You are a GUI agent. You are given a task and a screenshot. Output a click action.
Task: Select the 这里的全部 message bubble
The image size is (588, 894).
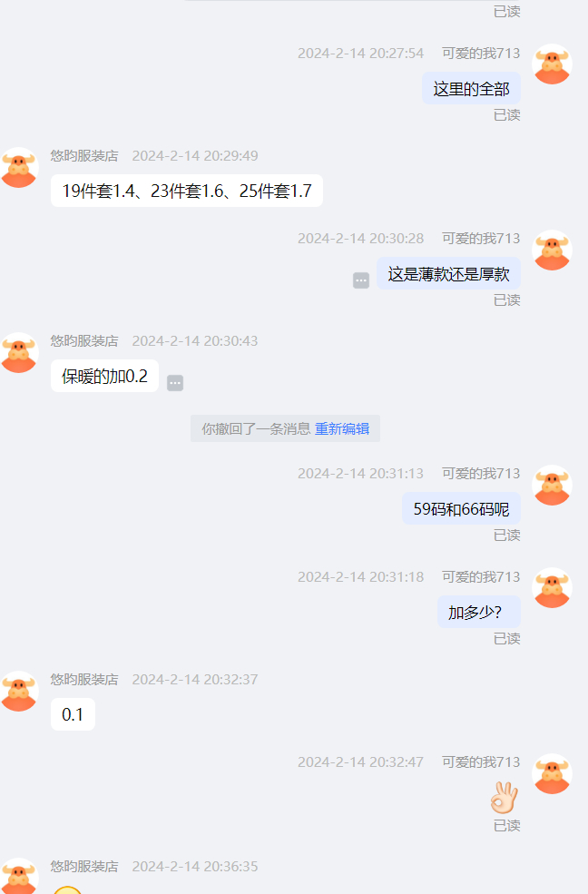coord(471,88)
